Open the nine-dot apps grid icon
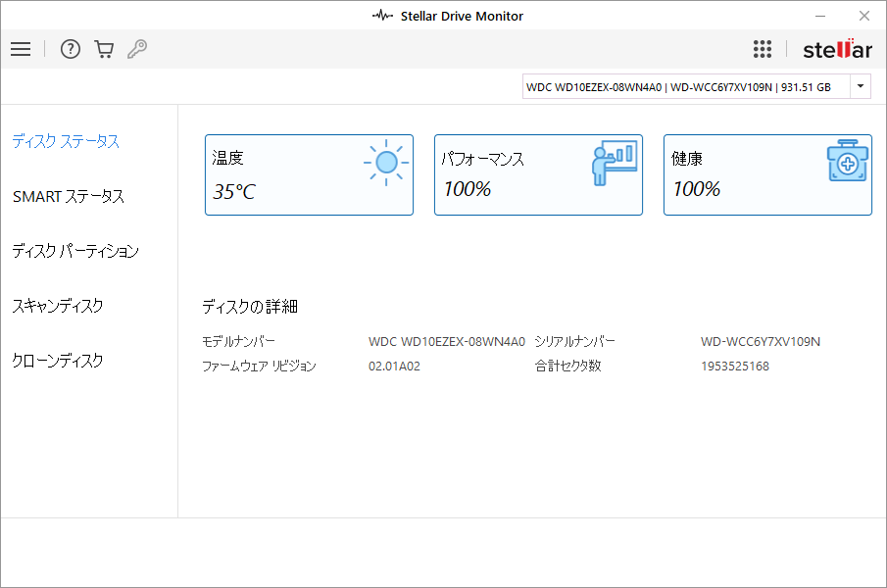This screenshot has width=887, height=588. coord(763,49)
